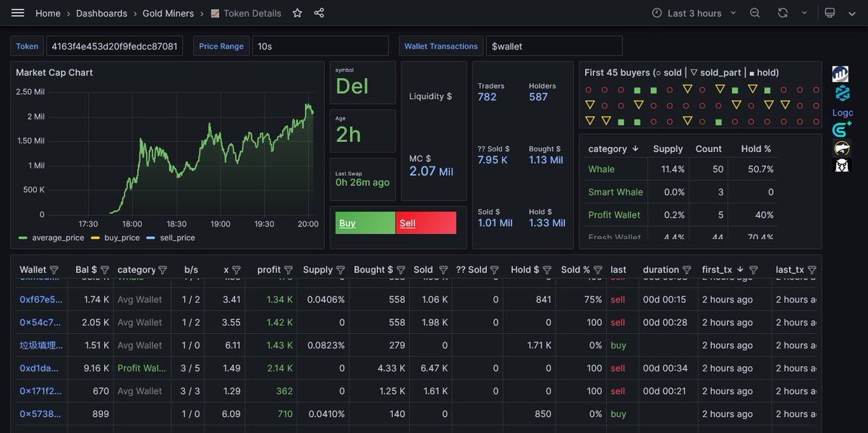Go to Dashboards breadcrumb
868x433 pixels.
tap(101, 13)
